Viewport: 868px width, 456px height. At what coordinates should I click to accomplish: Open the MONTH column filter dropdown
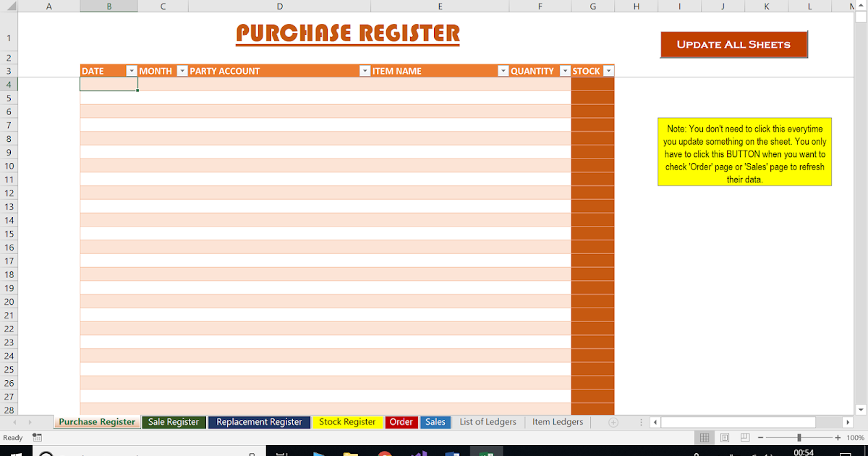coord(182,70)
